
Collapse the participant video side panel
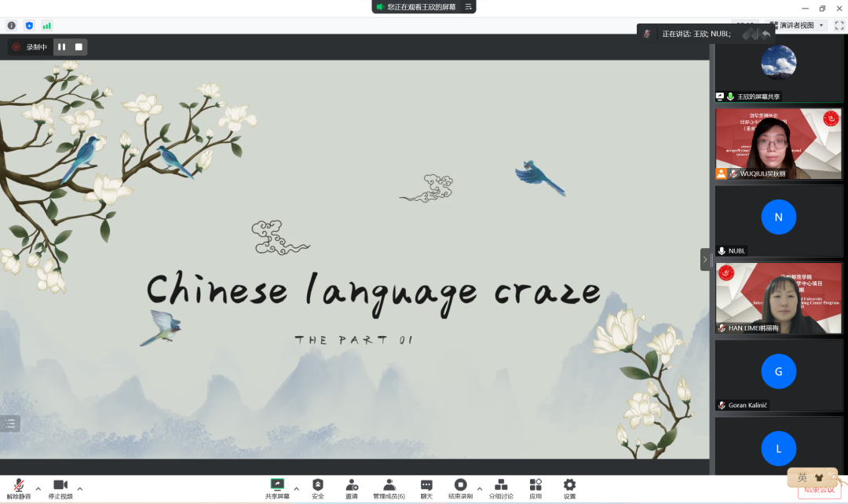705,259
